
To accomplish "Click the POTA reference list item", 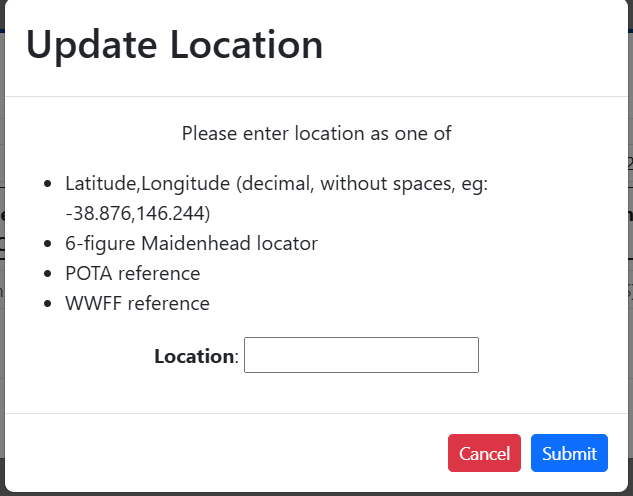I will pyautogui.click(x=133, y=274).
